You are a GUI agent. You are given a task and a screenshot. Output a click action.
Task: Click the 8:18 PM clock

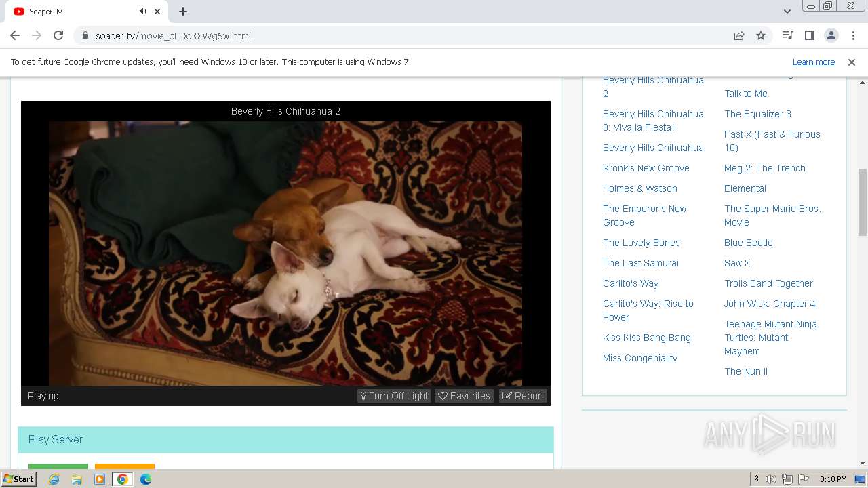(833, 479)
